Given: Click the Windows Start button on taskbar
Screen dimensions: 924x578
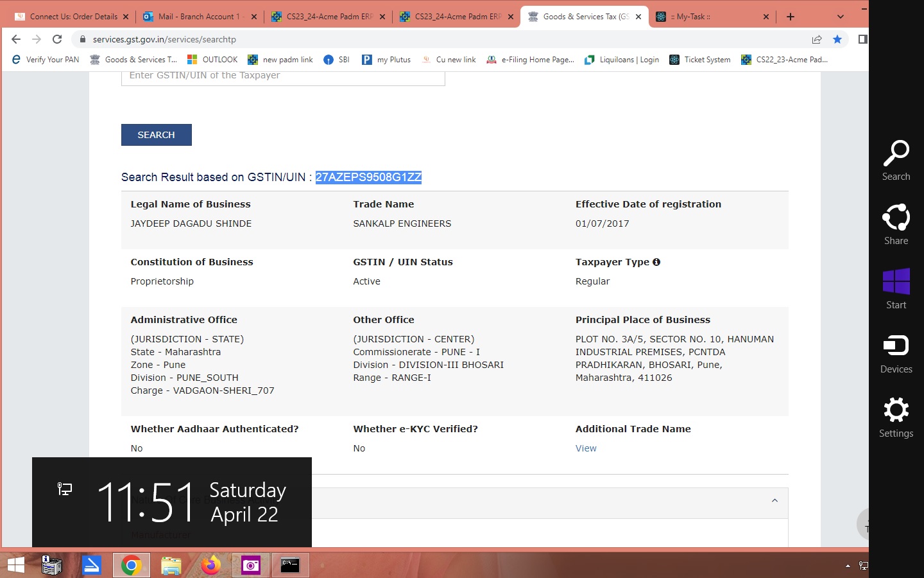Looking at the screenshot, I should (15, 565).
